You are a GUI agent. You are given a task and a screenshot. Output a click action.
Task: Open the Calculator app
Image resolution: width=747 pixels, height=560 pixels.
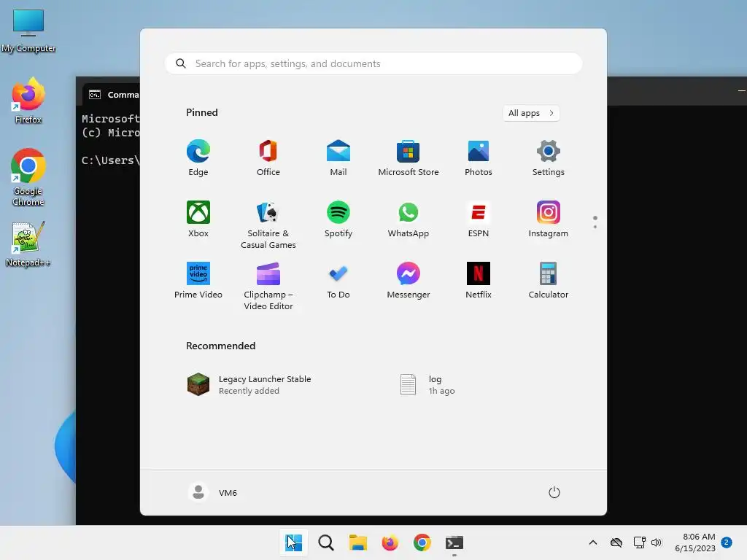(x=549, y=281)
